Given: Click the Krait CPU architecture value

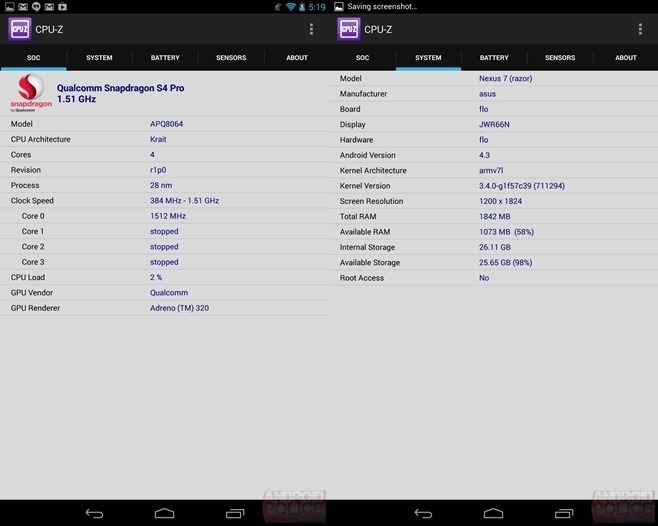Looking at the screenshot, I should tap(158, 139).
